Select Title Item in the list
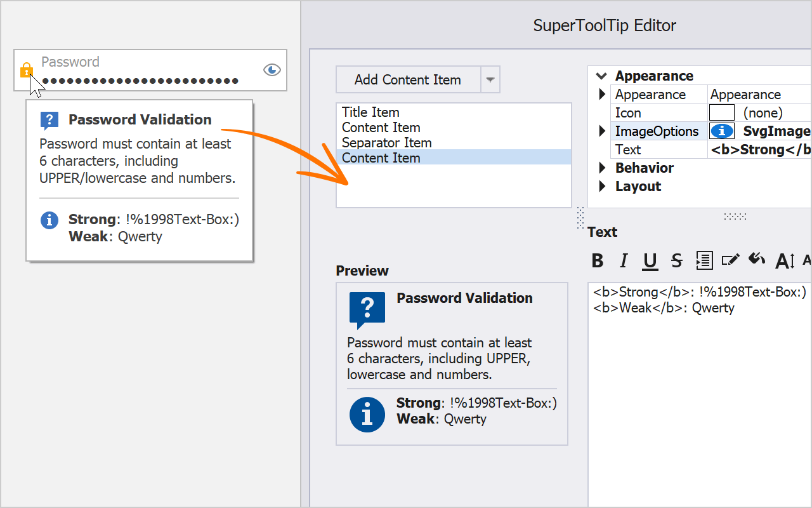The height and width of the screenshot is (508, 812). pyautogui.click(x=370, y=112)
